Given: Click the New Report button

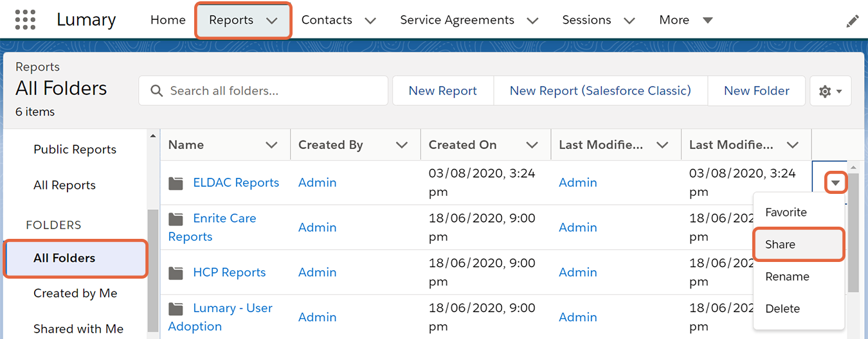Looking at the screenshot, I should coord(442,91).
